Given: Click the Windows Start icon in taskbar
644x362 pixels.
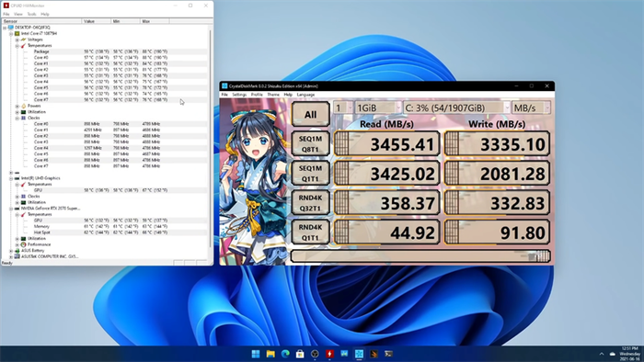Looking at the screenshot, I should click(x=256, y=354).
